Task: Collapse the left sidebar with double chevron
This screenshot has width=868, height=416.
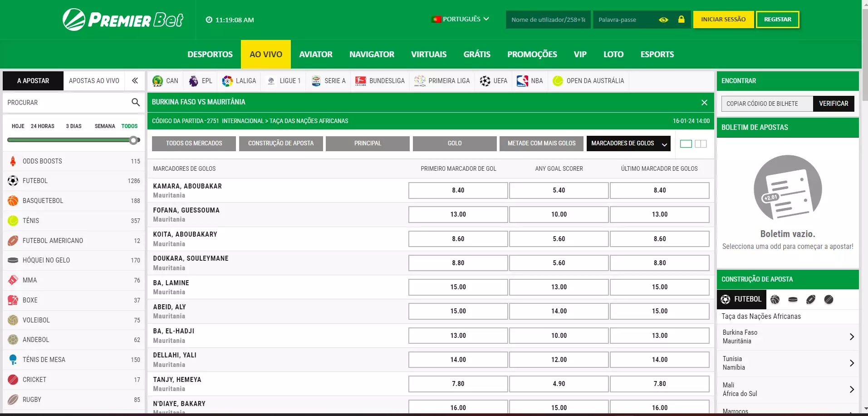Action: (135, 81)
